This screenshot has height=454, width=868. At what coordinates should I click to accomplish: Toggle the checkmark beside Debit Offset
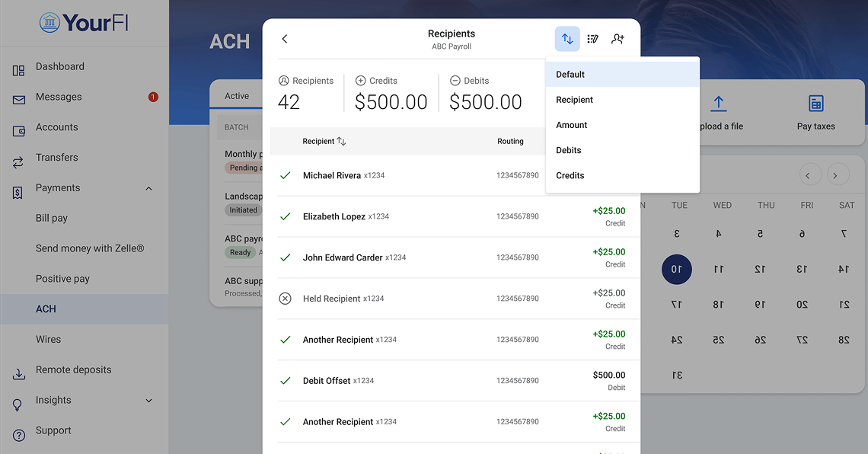[x=286, y=380]
